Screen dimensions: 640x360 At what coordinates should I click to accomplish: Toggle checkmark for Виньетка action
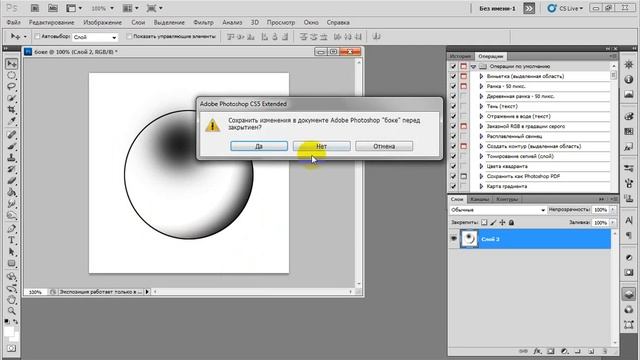(453, 76)
